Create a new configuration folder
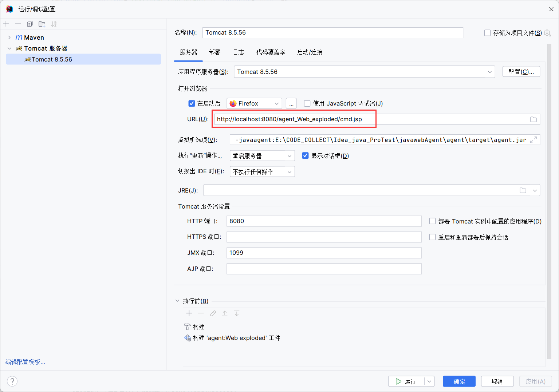The height and width of the screenshot is (392, 559). click(x=42, y=24)
